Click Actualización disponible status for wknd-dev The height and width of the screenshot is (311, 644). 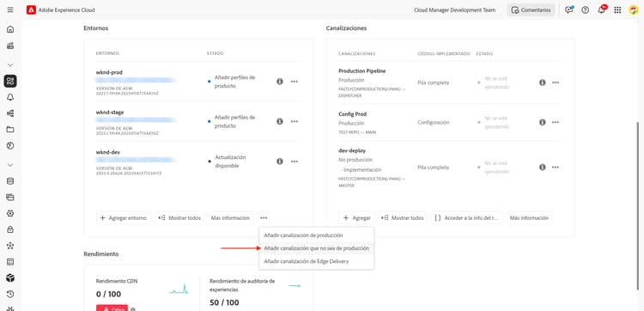(x=230, y=162)
